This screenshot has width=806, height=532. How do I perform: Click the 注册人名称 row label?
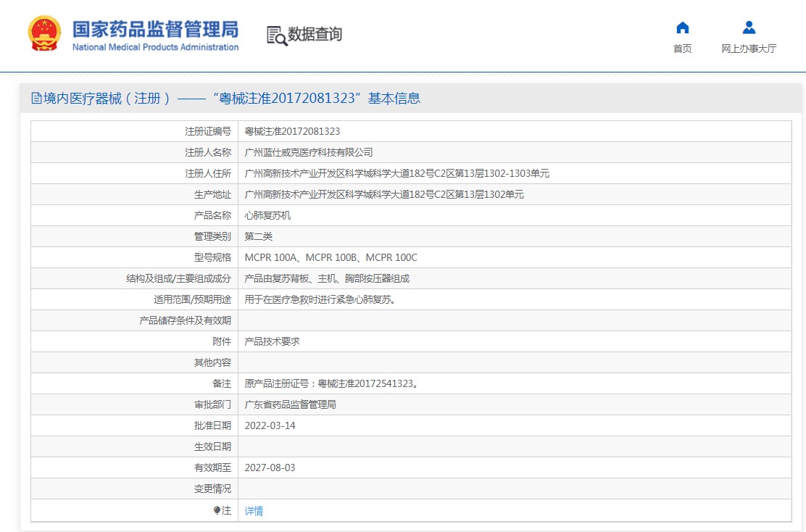tap(208, 153)
